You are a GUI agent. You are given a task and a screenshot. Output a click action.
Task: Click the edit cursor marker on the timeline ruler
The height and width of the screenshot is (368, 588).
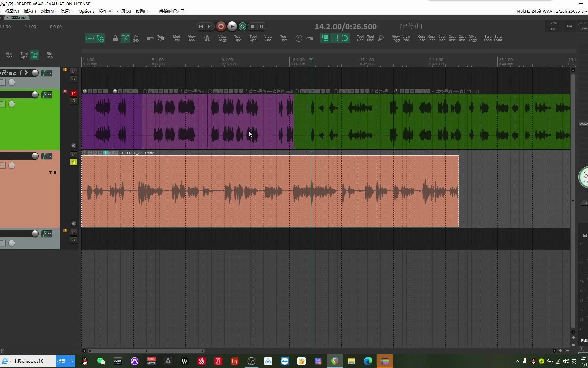pyautogui.click(x=311, y=60)
